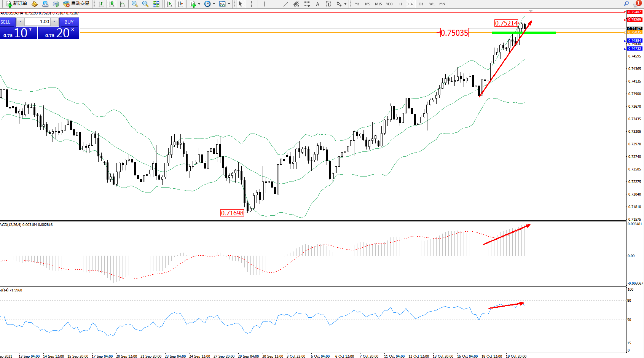The height and width of the screenshot is (358, 644).
Task: Toggle AutoTrading (自动交易) on the toolbar
Action: tap(77, 4)
